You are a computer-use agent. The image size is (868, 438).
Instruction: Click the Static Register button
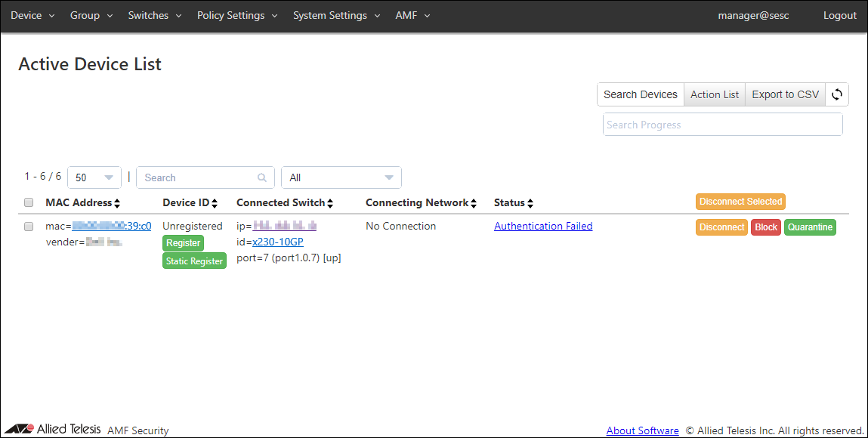[x=195, y=261]
